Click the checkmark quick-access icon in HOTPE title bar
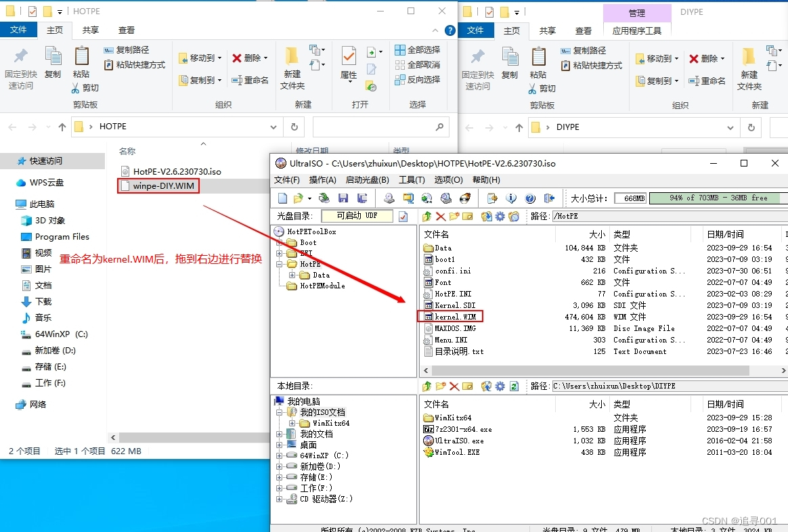This screenshot has height=532, width=788. (x=32, y=11)
